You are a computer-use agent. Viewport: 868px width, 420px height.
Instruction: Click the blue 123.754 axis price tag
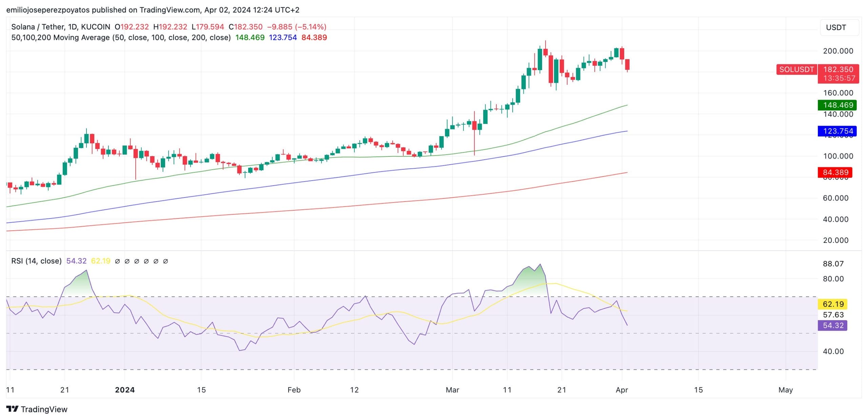[x=837, y=131]
